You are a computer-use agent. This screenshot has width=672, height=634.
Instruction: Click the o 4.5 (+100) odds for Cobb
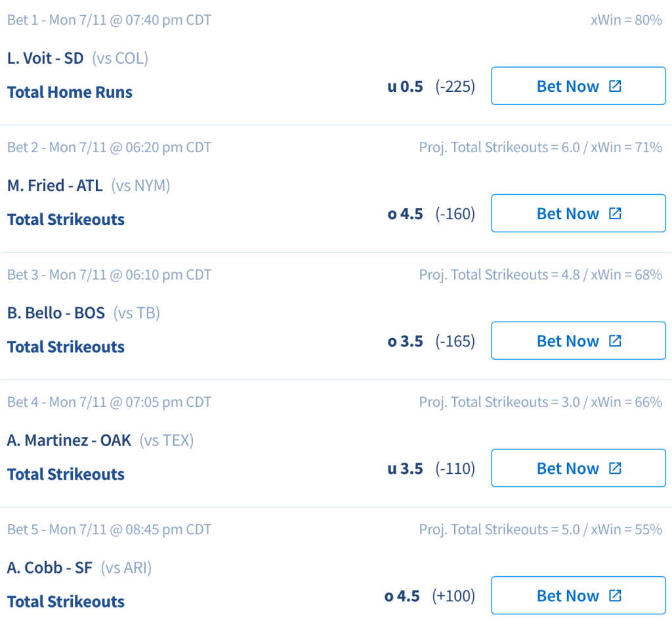[x=429, y=596]
